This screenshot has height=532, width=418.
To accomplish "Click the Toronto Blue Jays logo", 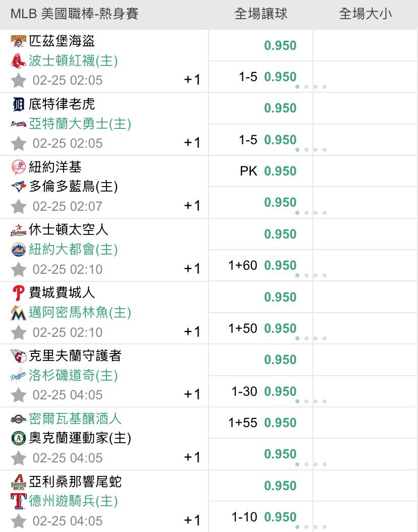I will tap(18, 187).
